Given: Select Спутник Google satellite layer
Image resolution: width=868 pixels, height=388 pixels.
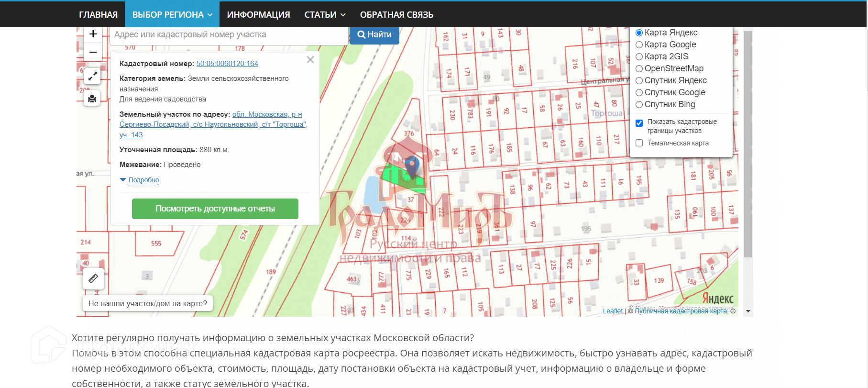Looking at the screenshot, I should pos(639,92).
